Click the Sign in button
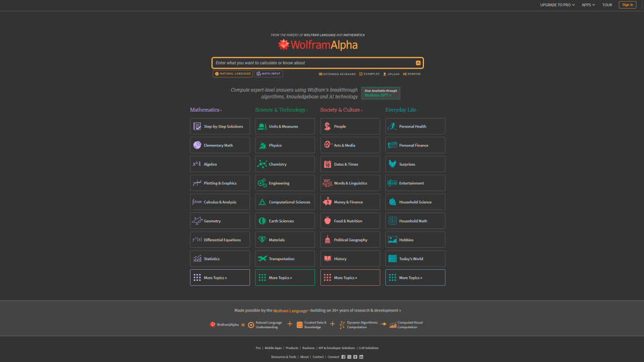 tap(627, 5)
